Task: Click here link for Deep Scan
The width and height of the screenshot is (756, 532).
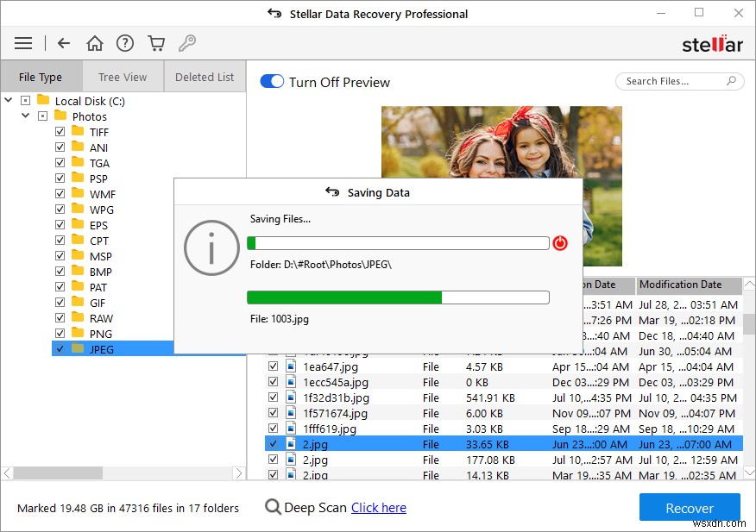Action: point(379,508)
